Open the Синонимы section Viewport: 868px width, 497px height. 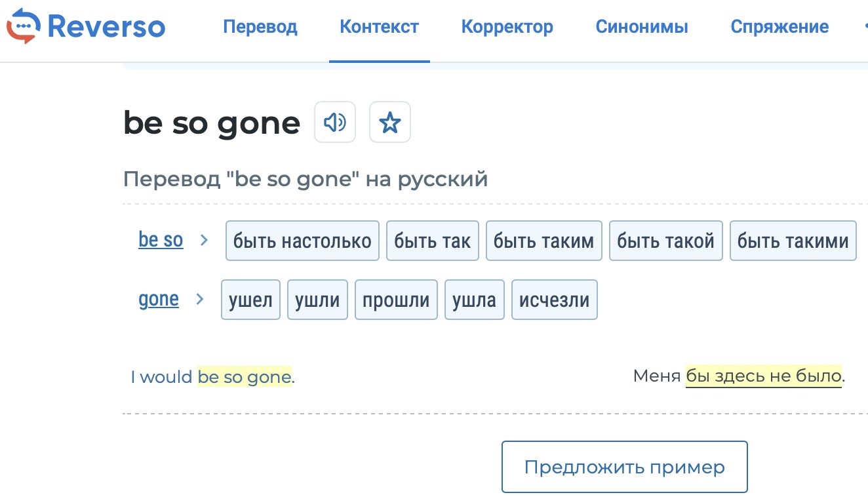[641, 27]
